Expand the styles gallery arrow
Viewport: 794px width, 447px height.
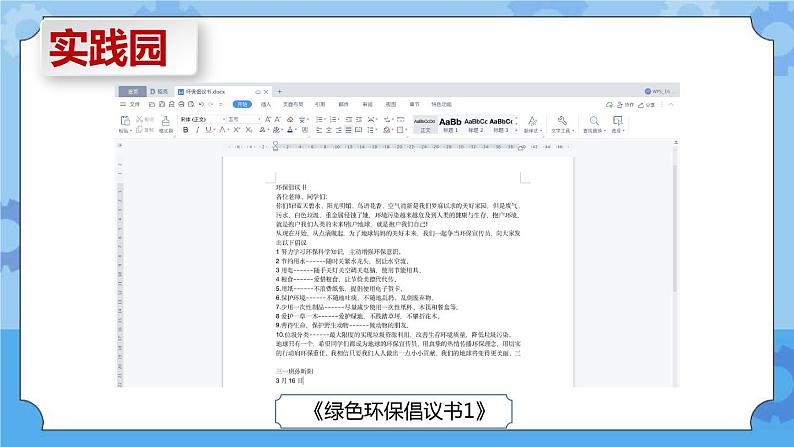pyautogui.click(x=517, y=130)
